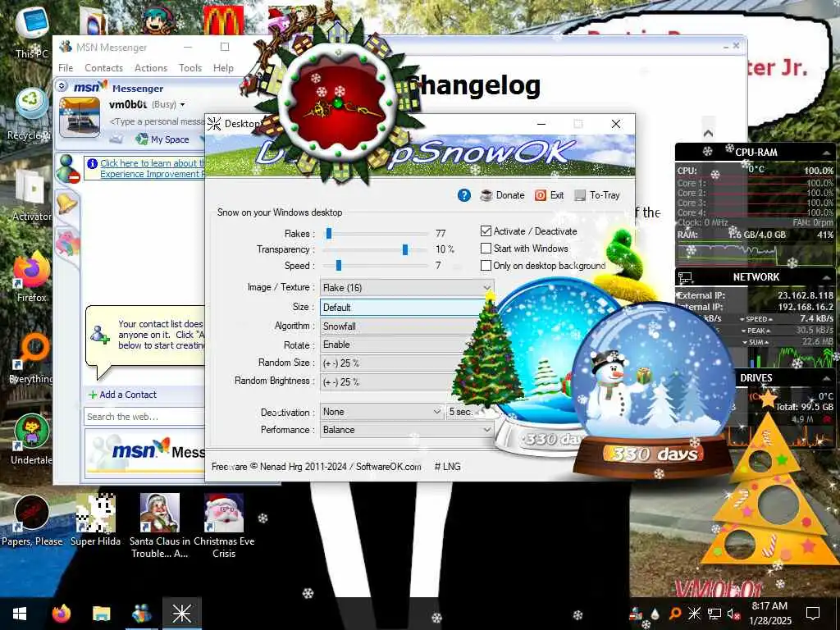840x630 pixels.
Task: Send DesktopSnowOK To-Tray
Action: click(x=596, y=195)
